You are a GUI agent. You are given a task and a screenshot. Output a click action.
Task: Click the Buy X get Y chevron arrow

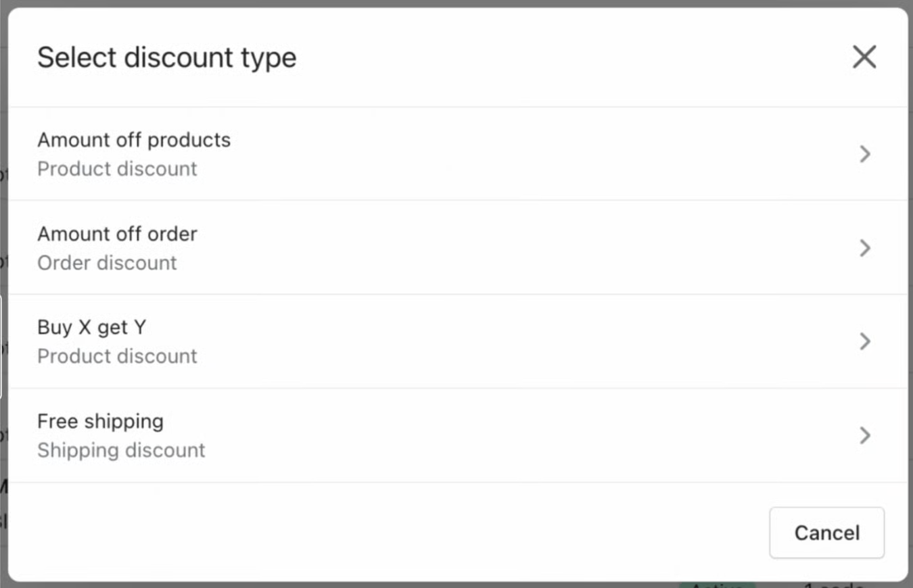point(864,341)
